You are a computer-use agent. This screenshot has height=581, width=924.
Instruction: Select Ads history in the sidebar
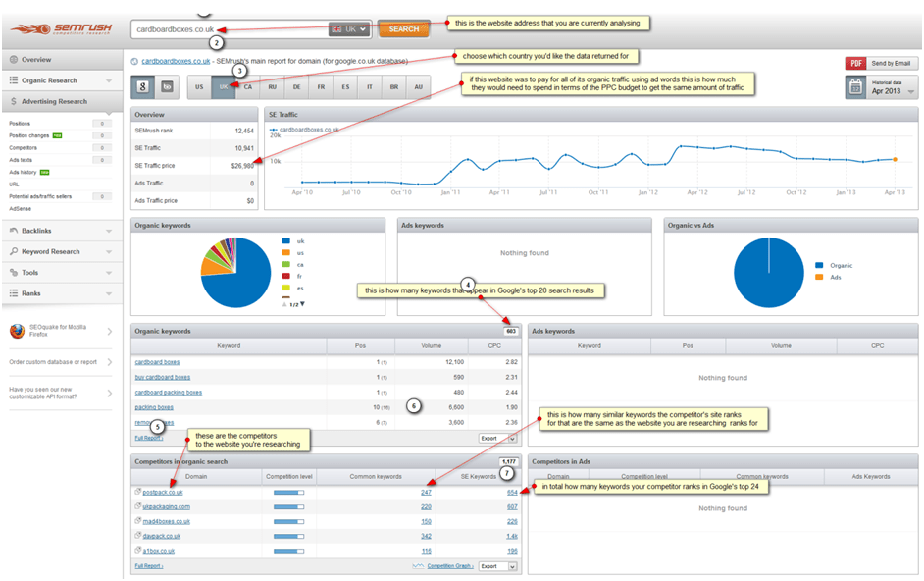click(x=23, y=172)
